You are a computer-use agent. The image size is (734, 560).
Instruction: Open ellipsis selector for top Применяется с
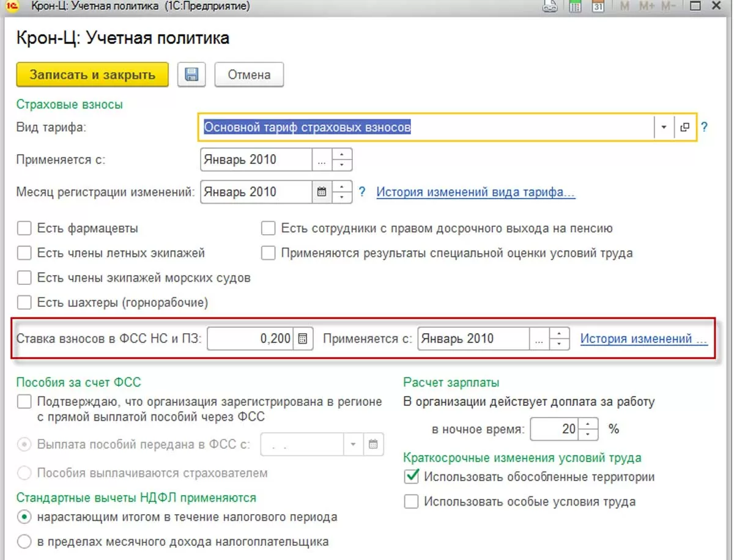click(322, 160)
